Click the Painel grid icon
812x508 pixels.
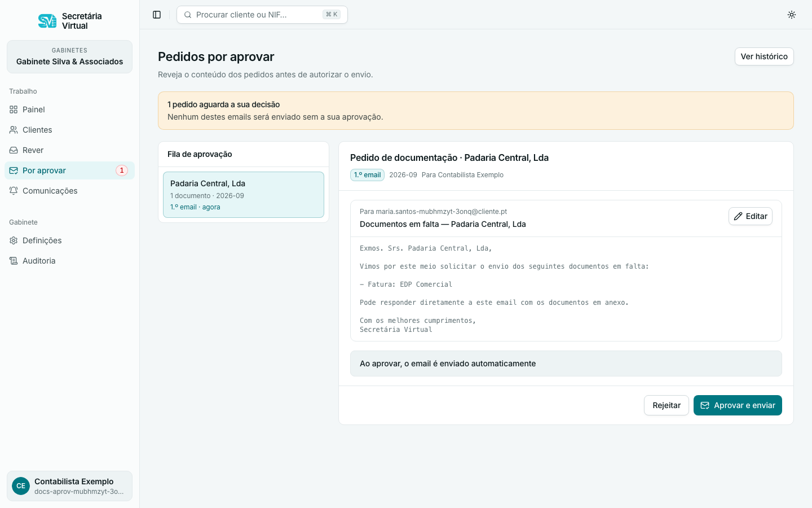[14, 110]
